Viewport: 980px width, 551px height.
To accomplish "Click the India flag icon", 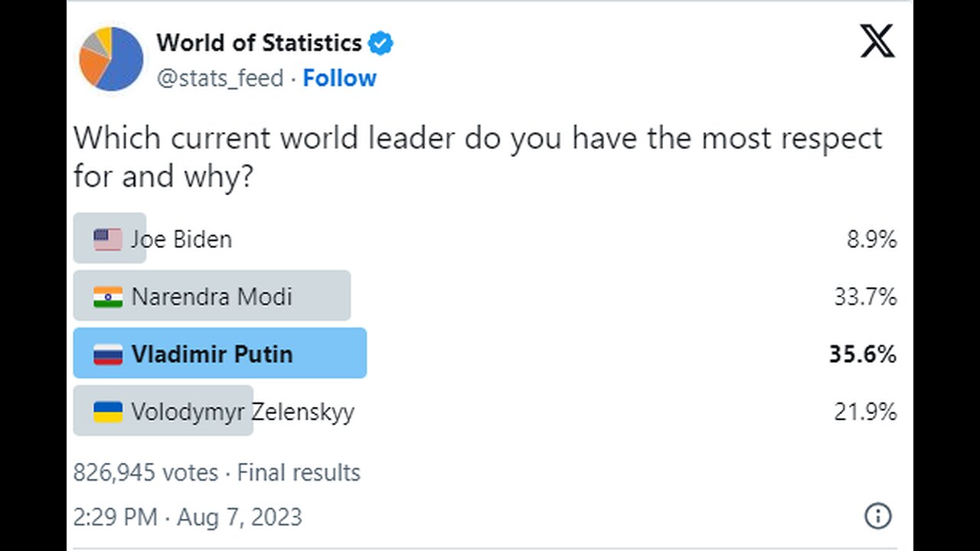I will (x=108, y=297).
